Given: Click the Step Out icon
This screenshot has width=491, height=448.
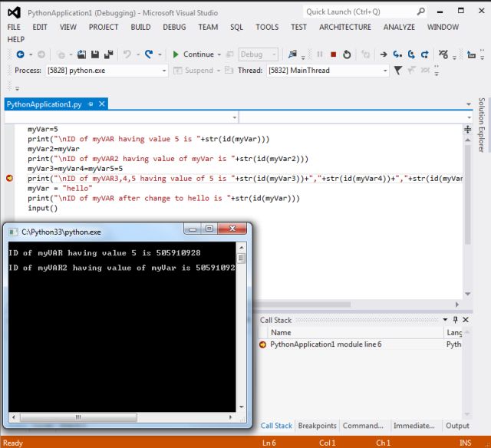Looking at the screenshot, I should (424, 54).
